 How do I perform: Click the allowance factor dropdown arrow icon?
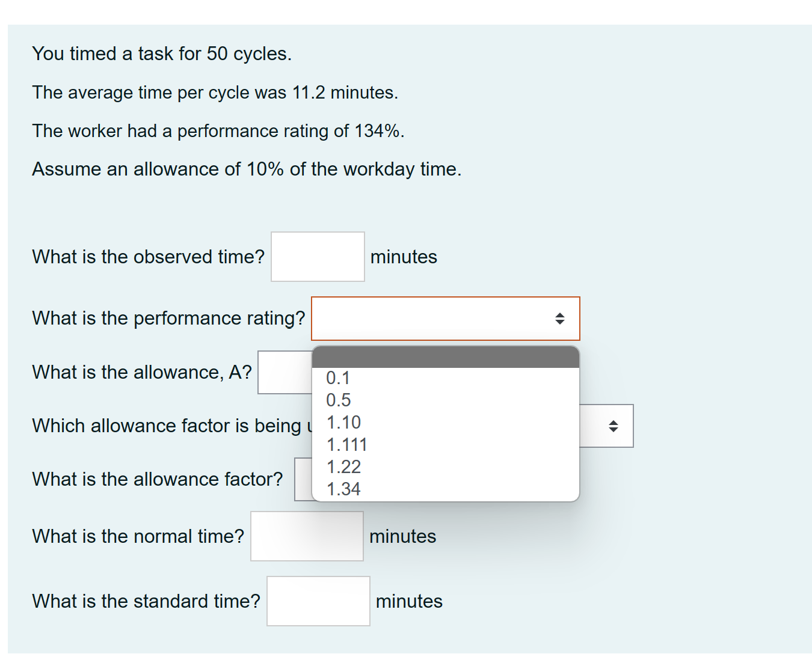point(614,426)
